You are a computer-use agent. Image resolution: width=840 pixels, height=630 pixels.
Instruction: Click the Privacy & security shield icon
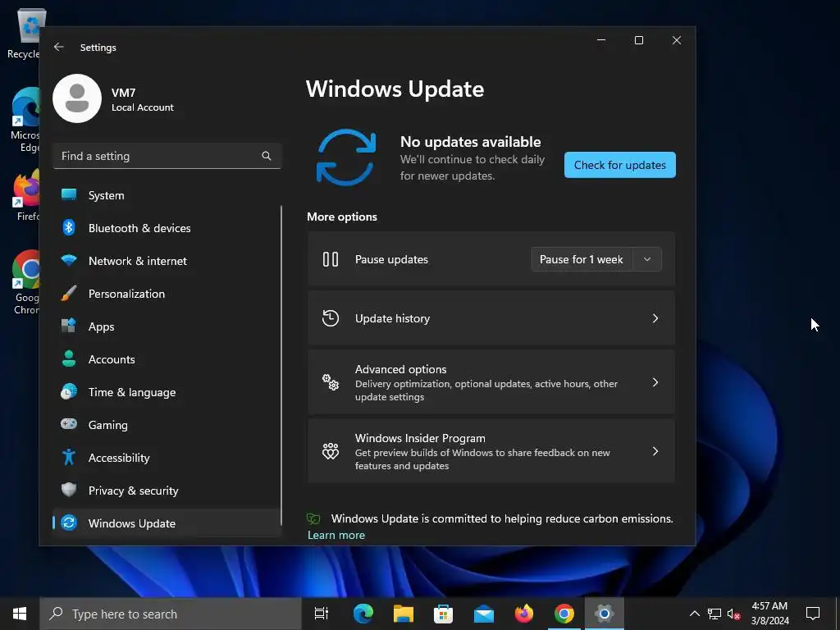pyautogui.click(x=69, y=490)
